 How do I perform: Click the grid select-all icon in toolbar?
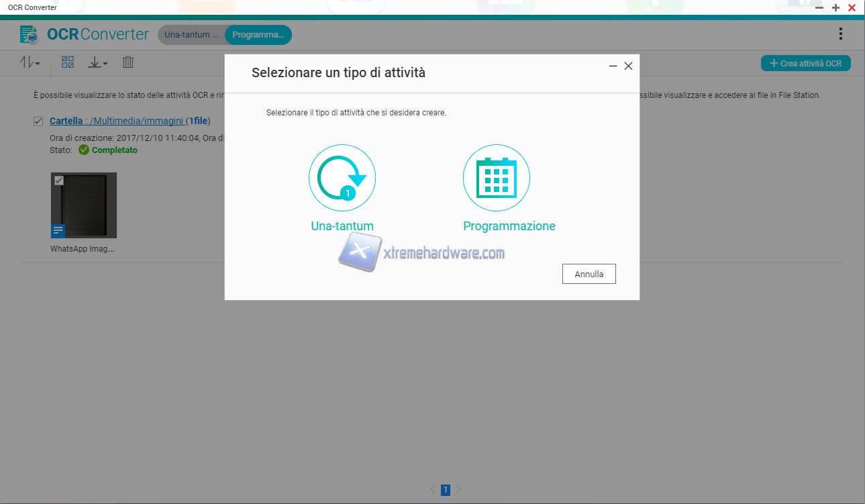coord(68,62)
